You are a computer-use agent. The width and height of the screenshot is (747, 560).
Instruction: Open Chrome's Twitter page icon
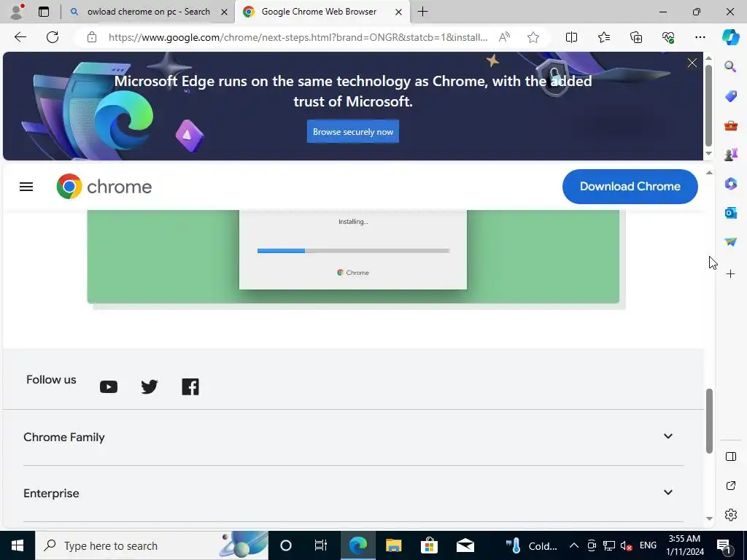click(x=149, y=386)
